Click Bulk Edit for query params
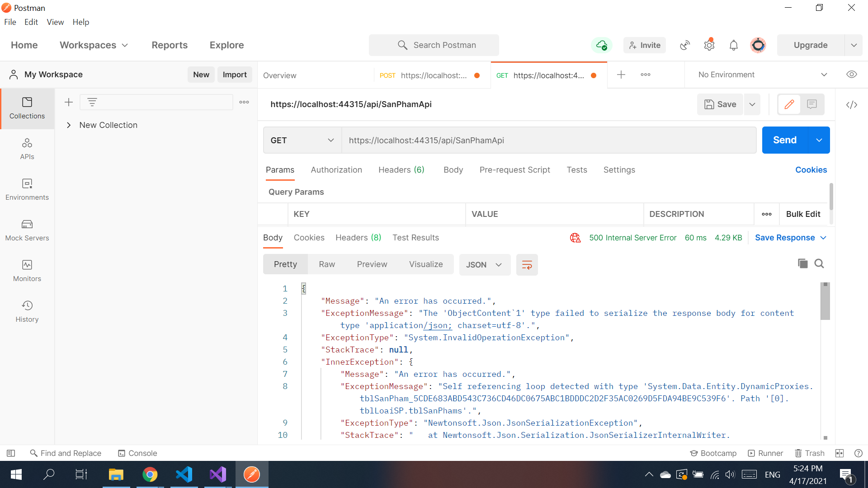This screenshot has width=868, height=488. click(803, 214)
